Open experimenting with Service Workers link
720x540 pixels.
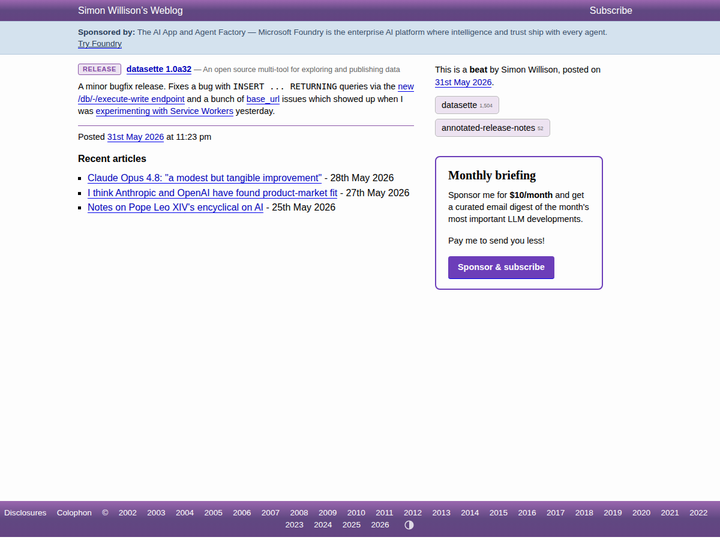[164, 111]
